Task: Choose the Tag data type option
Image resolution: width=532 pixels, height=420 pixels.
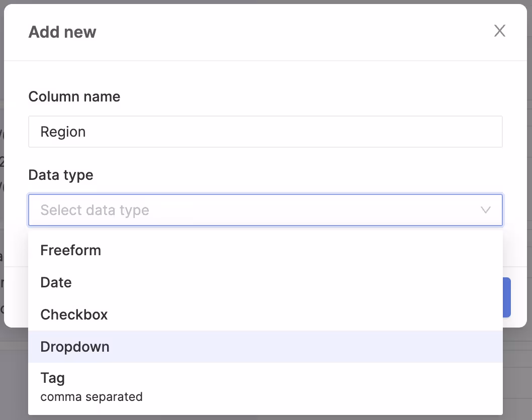Action: (x=53, y=378)
